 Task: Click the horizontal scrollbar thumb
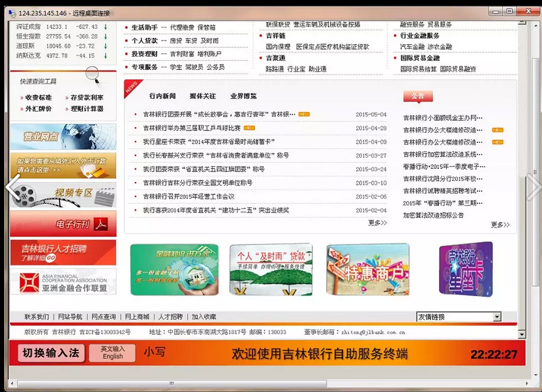pyautogui.click(x=172, y=384)
